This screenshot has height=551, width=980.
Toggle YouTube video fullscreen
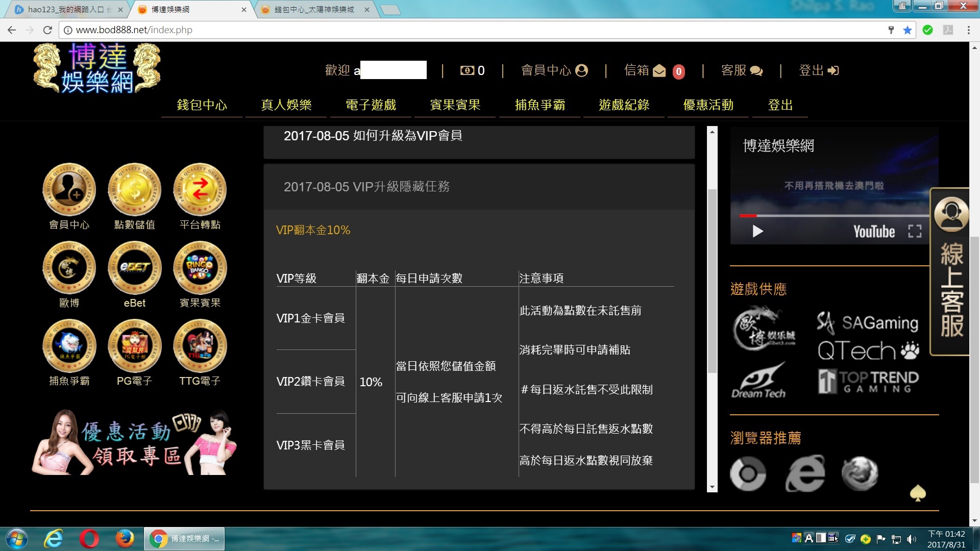pyautogui.click(x=915, y=231)
